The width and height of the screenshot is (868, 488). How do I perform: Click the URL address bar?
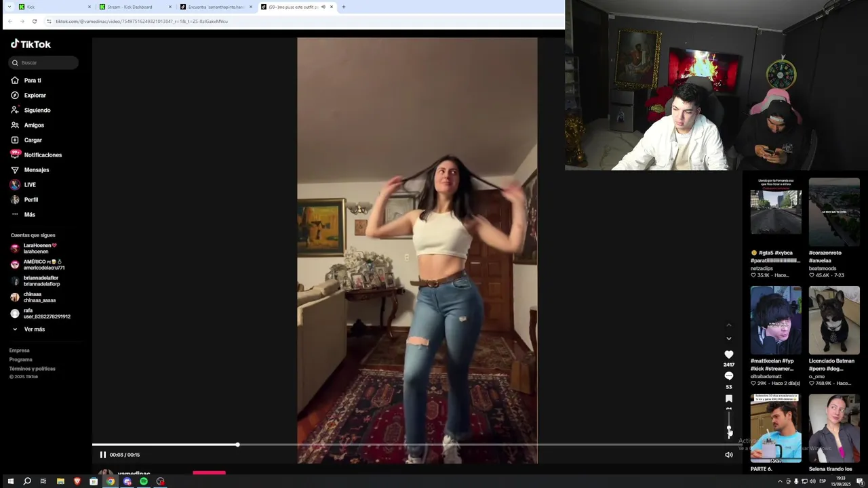(x=302, y=21)
